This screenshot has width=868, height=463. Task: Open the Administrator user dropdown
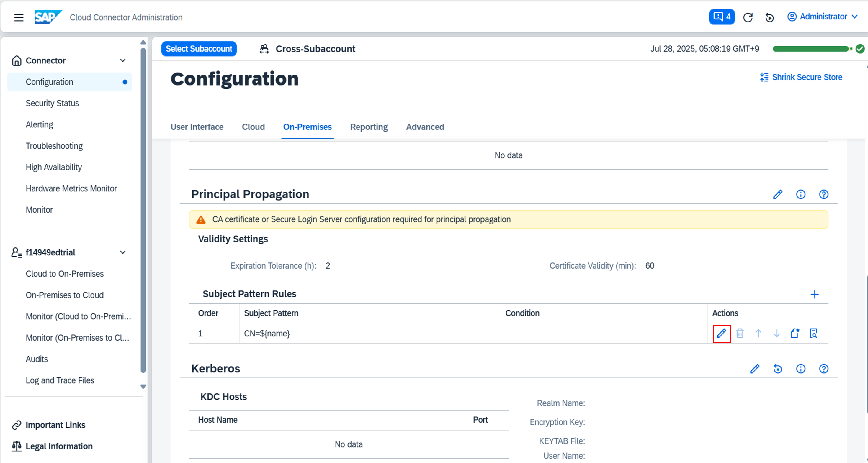coord(823,17)
